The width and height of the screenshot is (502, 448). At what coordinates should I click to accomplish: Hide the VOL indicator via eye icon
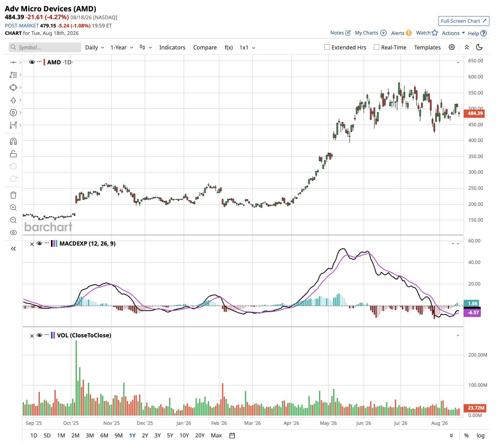39,335
